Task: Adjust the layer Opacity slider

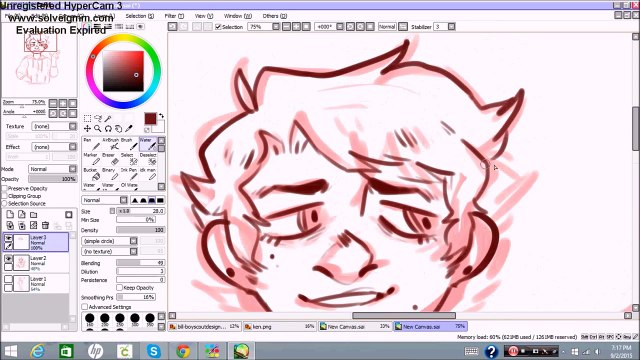Action: coord(53,179)
